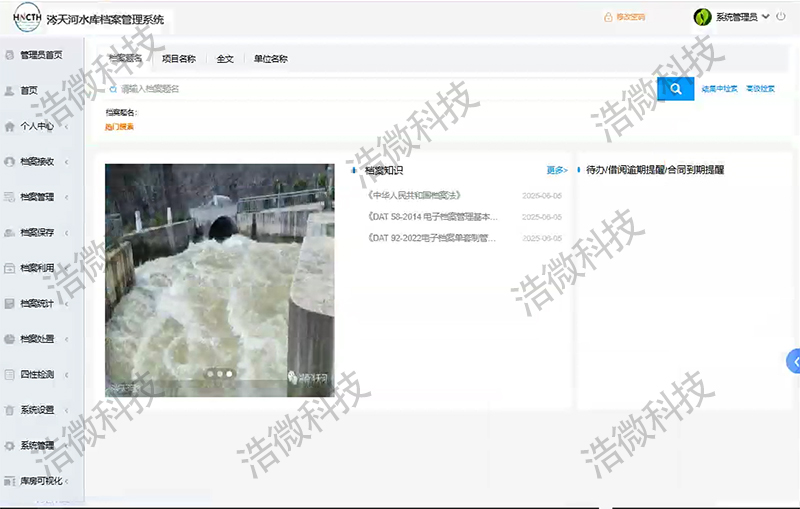Click the 首页 sidebar icon
Viewport: 800px width, 509px height.
9,91
